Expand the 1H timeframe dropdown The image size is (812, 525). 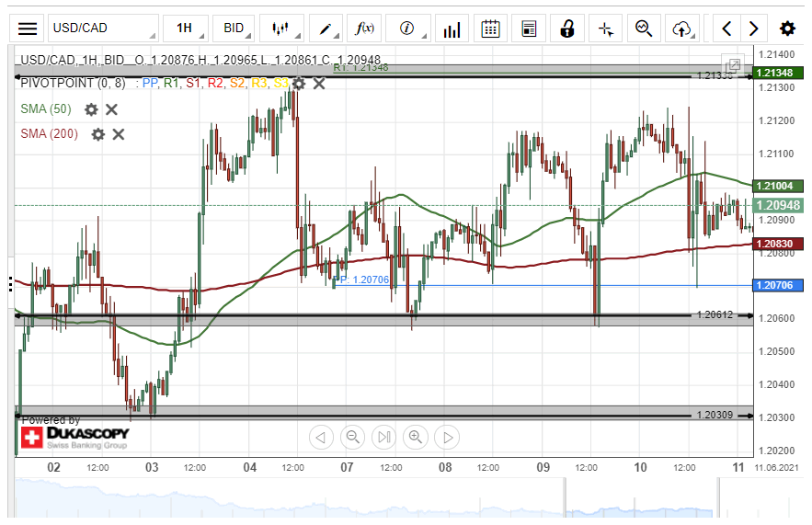[x=185, y=28]
